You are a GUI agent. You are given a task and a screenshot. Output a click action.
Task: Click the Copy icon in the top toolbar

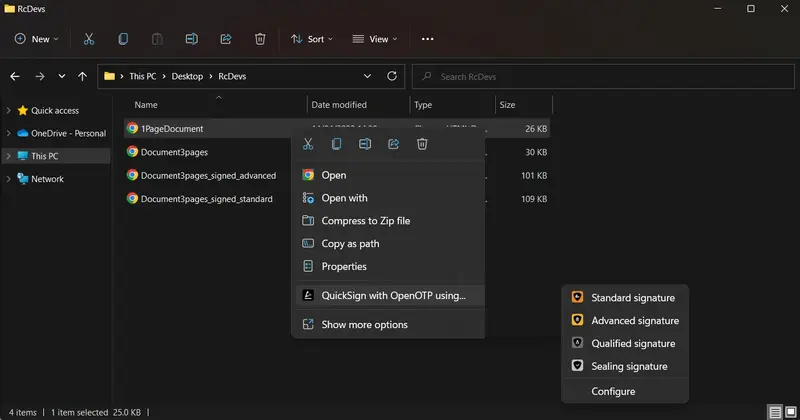coord(123,39)
